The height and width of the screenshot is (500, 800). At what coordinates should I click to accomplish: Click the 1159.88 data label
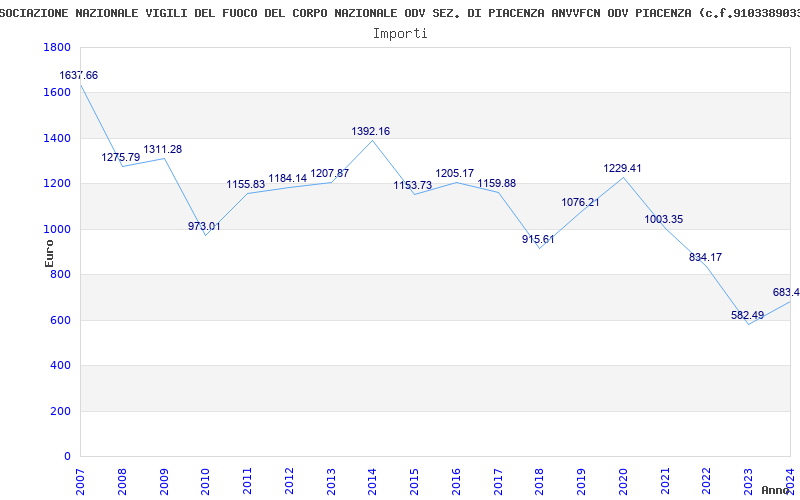pyautogui.click(x=496, y=183)
